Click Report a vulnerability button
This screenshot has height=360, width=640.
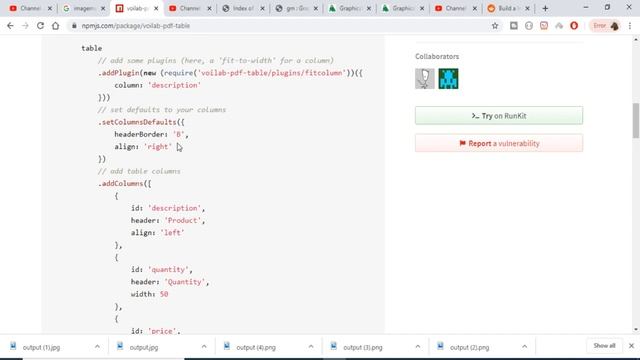[x=499, y=143]
